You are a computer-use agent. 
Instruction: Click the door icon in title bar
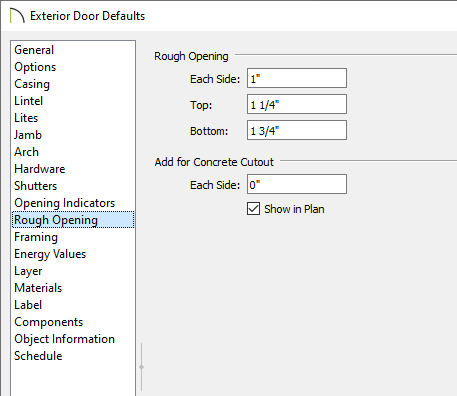17,16
